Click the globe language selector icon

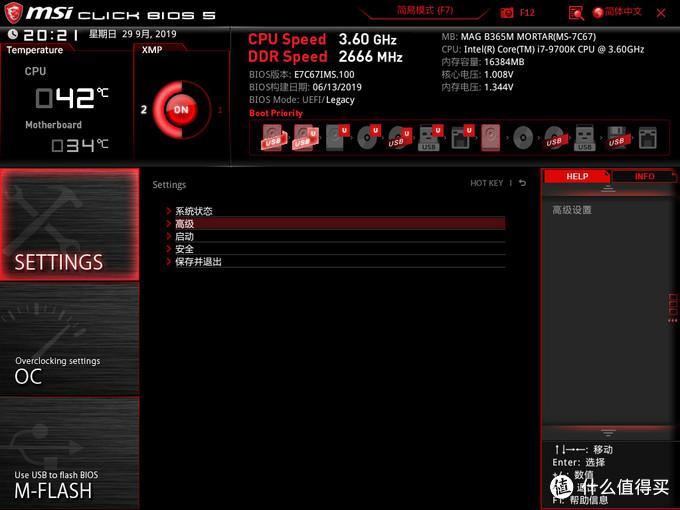598,13
